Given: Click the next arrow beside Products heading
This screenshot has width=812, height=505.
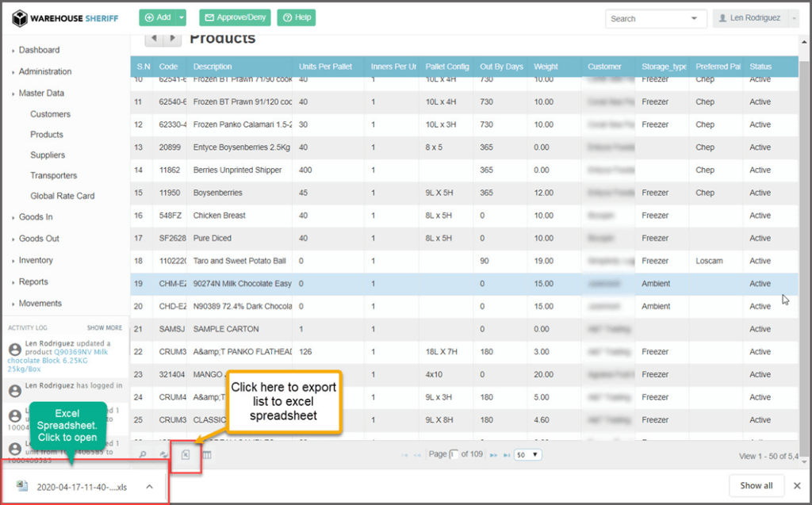Looking at the screenshot, I should pyautogui.click(x=172, y=39).
